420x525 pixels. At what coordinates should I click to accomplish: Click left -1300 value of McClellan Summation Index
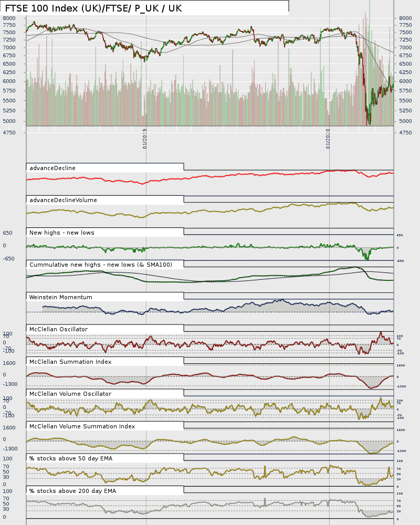[x=10, y=384]
